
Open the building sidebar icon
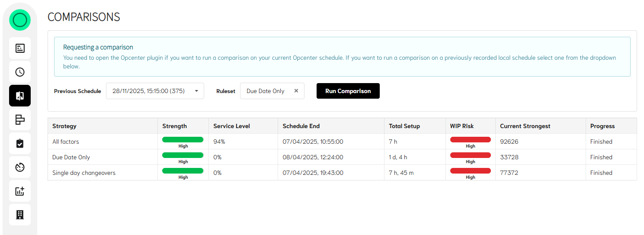coord(20,215)
